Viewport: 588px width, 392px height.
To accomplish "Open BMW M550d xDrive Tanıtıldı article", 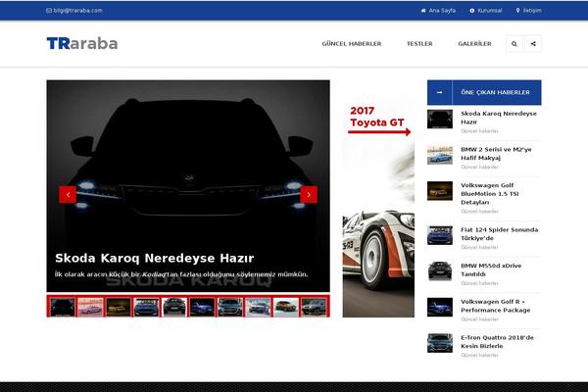I will (491, 270).
